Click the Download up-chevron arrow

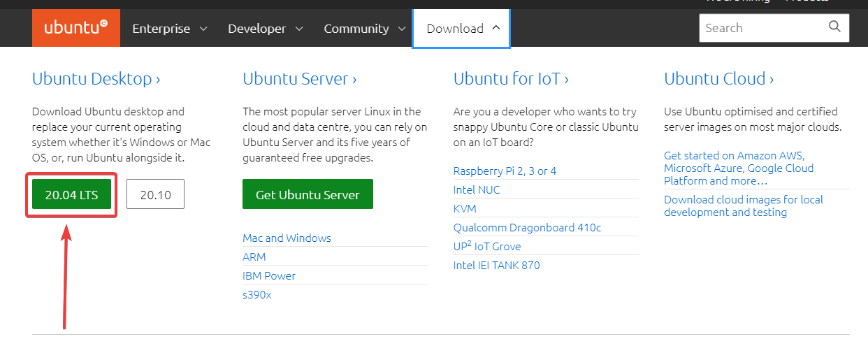496,28
